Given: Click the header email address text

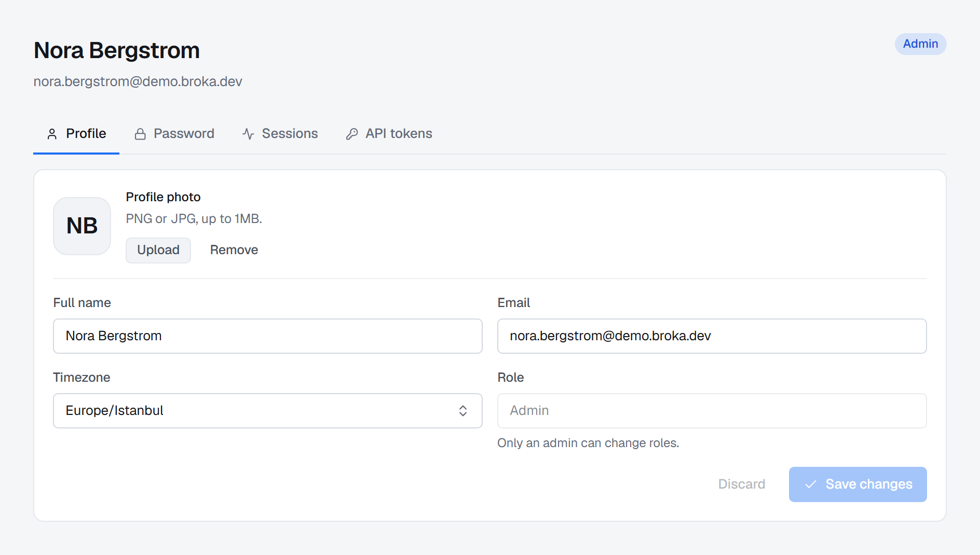Looking at the screenshot, I should click(x=138, y=81).
